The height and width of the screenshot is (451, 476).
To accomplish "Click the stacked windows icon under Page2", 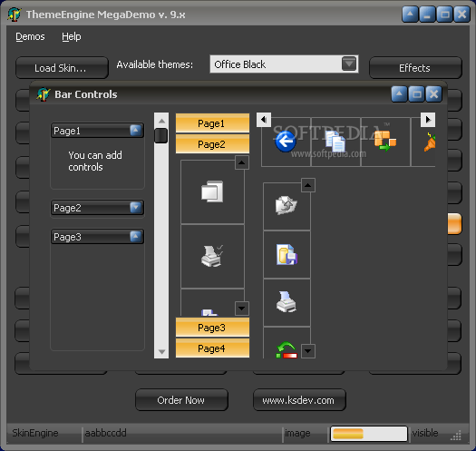I will pos(212,191).
